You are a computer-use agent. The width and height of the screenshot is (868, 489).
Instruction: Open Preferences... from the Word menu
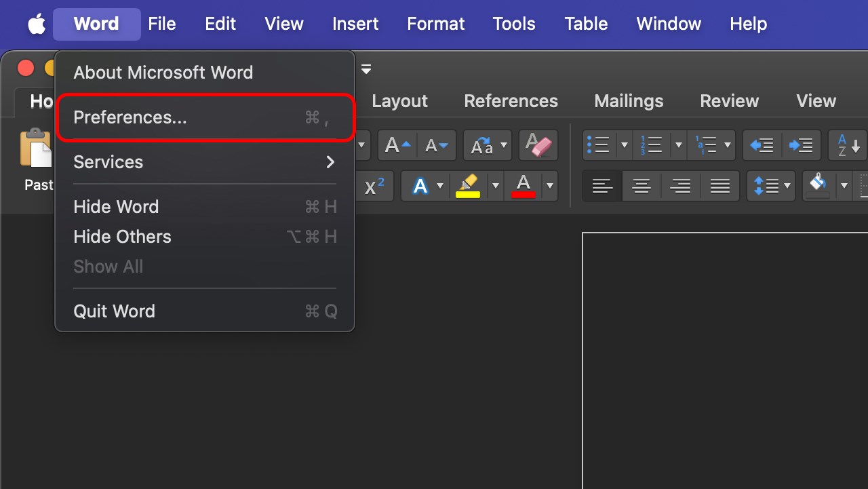(204, 117)
